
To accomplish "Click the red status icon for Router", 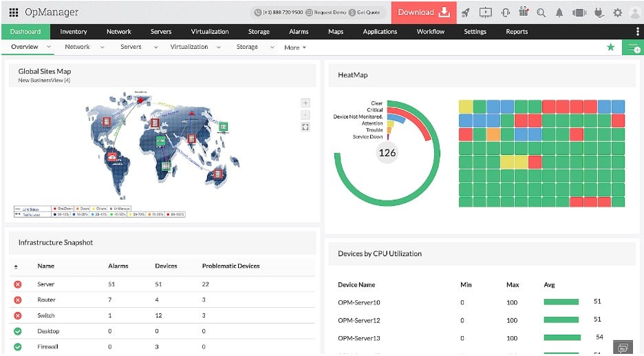I will 18,300.
